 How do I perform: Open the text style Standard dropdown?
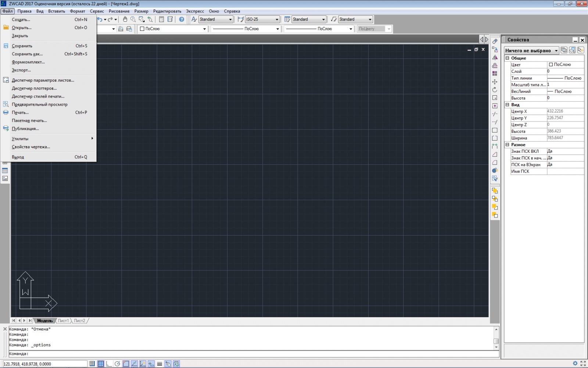(216, 19)
